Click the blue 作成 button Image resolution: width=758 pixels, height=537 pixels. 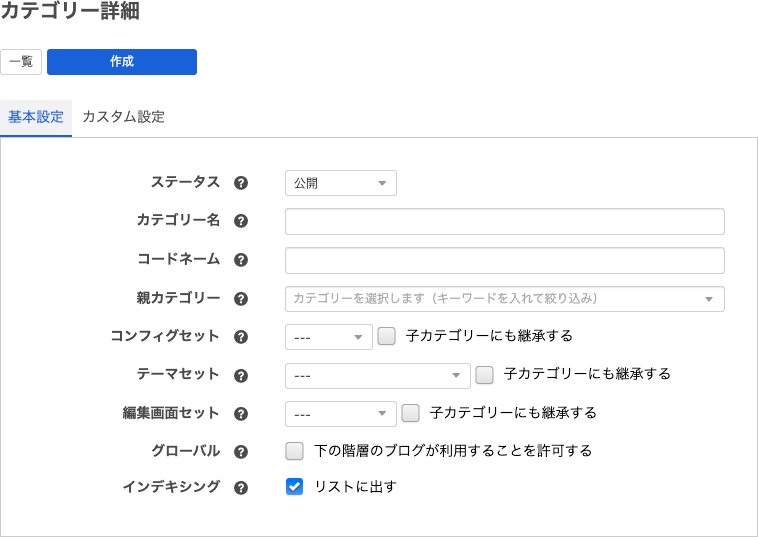click(122, 62)
